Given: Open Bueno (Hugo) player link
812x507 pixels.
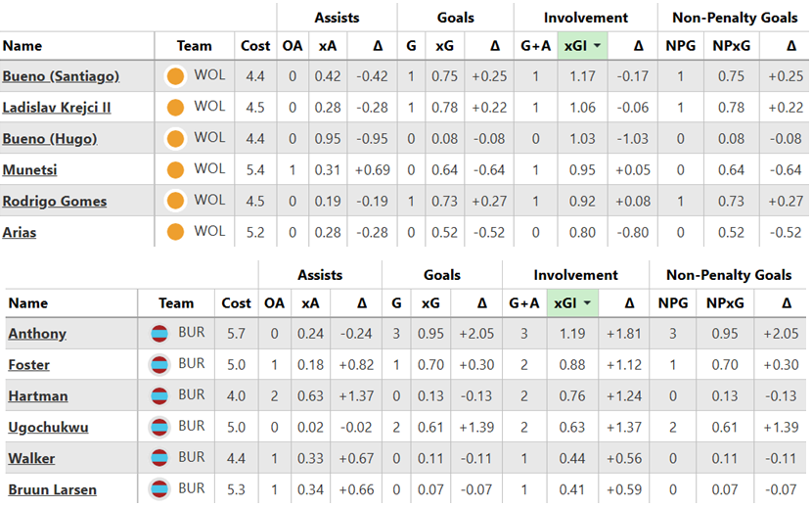Looking at the screenshot, I should pos(49,139).
